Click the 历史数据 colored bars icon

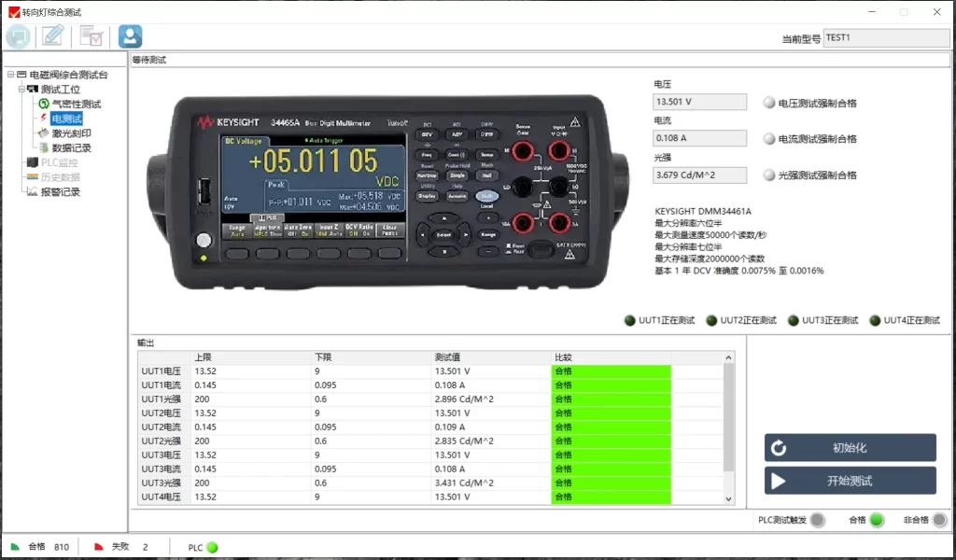(x=33, y=176)
